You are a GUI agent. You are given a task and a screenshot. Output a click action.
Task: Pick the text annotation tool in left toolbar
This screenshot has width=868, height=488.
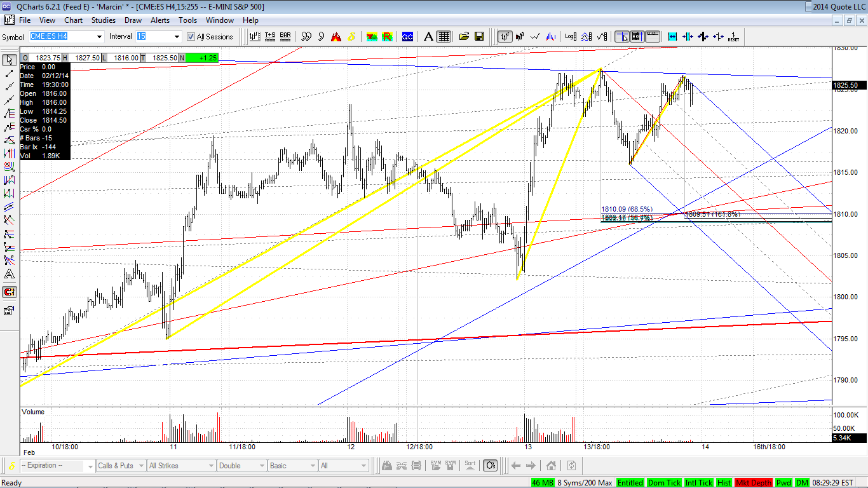pyautogui.click(x=9, y=274)
